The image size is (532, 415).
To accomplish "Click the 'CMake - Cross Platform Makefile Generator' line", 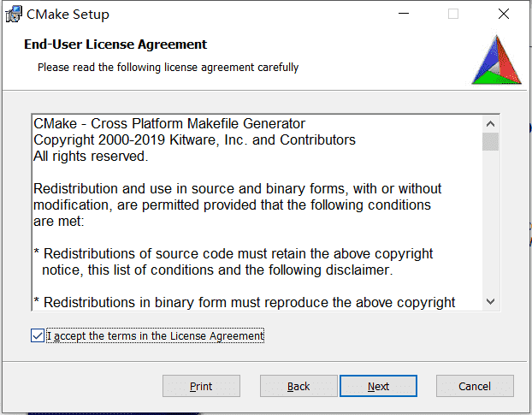I will [x=169, y=123].
